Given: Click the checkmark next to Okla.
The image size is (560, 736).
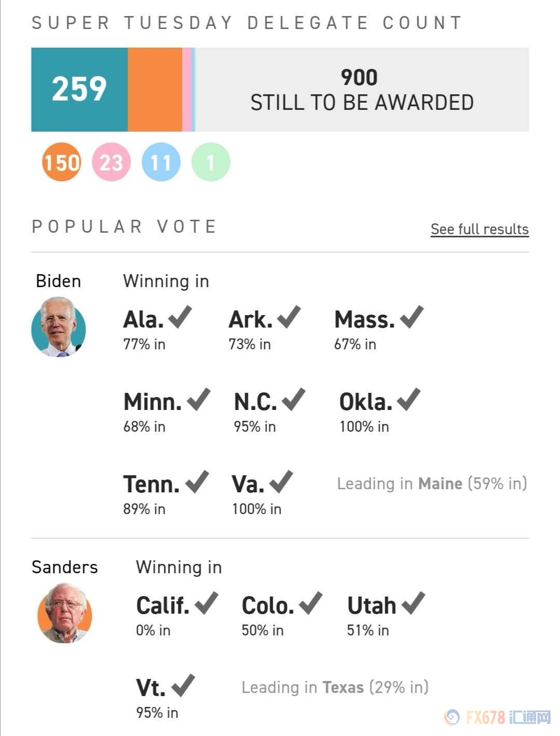Looking at the screenshot, I should [408, 399].
